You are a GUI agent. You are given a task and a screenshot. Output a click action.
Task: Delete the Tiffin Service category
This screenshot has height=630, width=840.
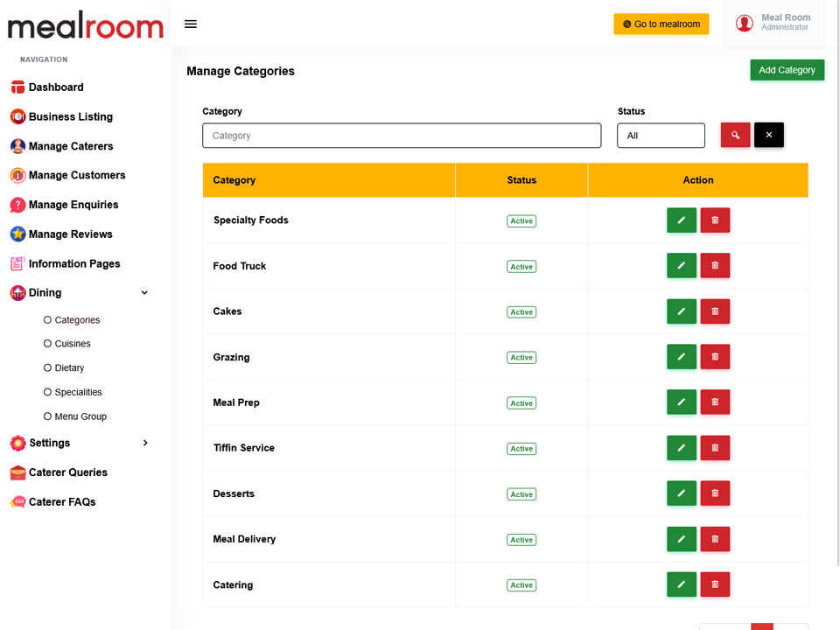(x=715, y=448)
